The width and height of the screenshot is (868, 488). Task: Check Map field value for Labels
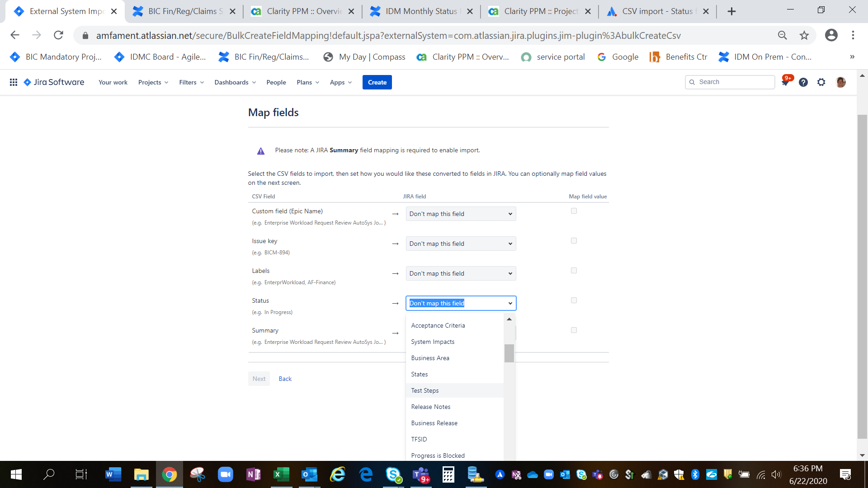pyautogui.click(x=574, y=270)
